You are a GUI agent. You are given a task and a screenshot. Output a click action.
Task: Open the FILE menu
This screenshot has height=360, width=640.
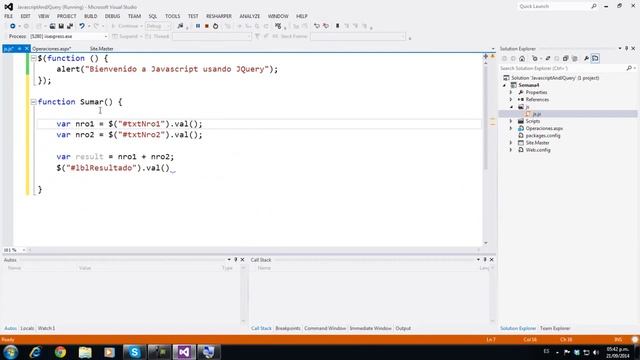click(9, 16)
